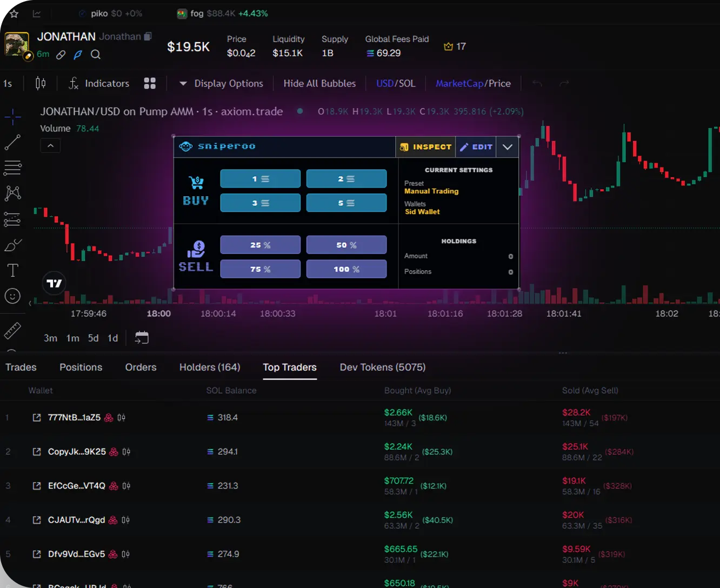Switch to the Trades tab
Screen dimensions: 720x588
coord(21,367)
